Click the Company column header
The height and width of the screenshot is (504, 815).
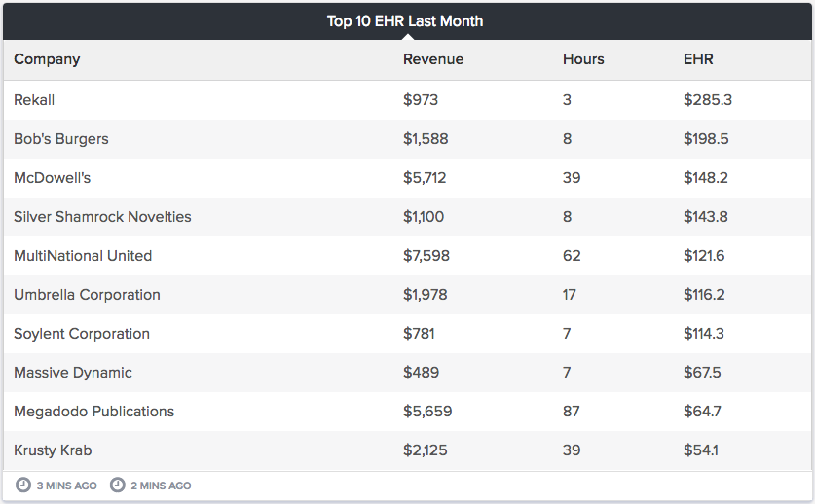click(x=47, y=59)
